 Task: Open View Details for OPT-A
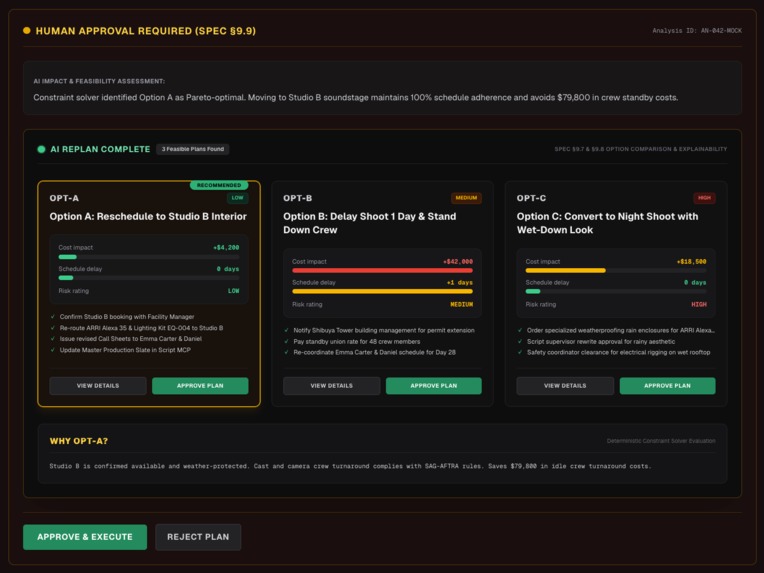click(x=98, y=385)
